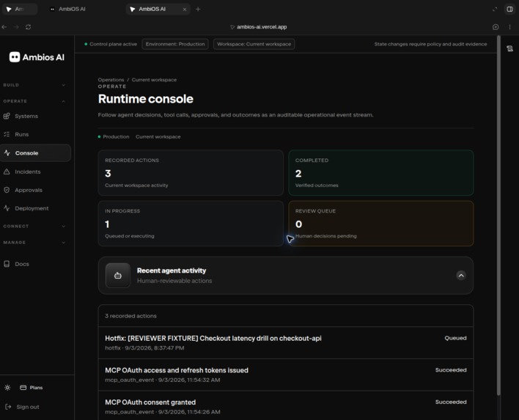Open the Workspace: Current workspace selector
Screen dimensions: 519x420
coord(254,44)
